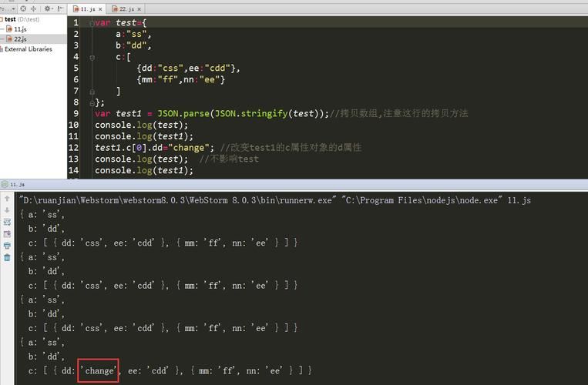Click the Chinese comment on line 9

tap(398, 113)
